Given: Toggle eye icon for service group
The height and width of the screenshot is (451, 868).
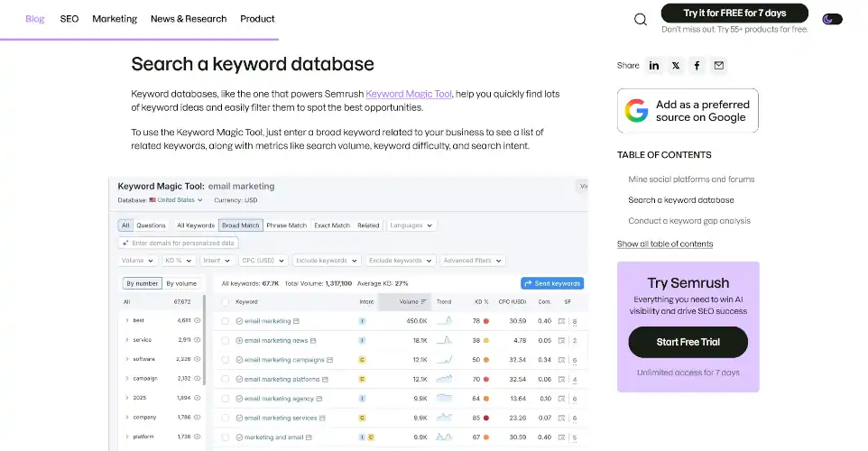Looking at the screenshot, I should click(197, 340).
